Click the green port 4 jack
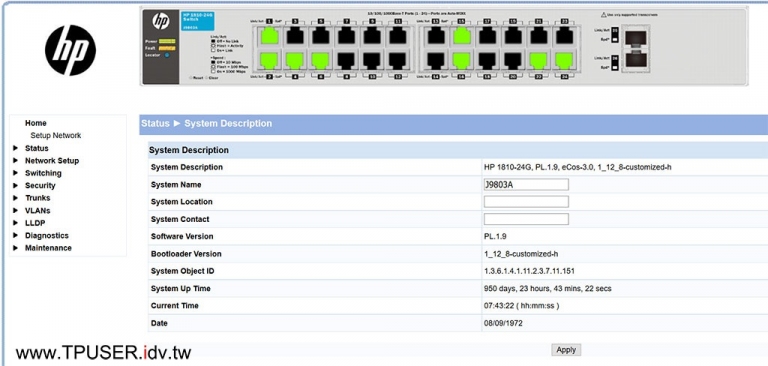The width and height of the screenshot is (768, 366). 295,60
